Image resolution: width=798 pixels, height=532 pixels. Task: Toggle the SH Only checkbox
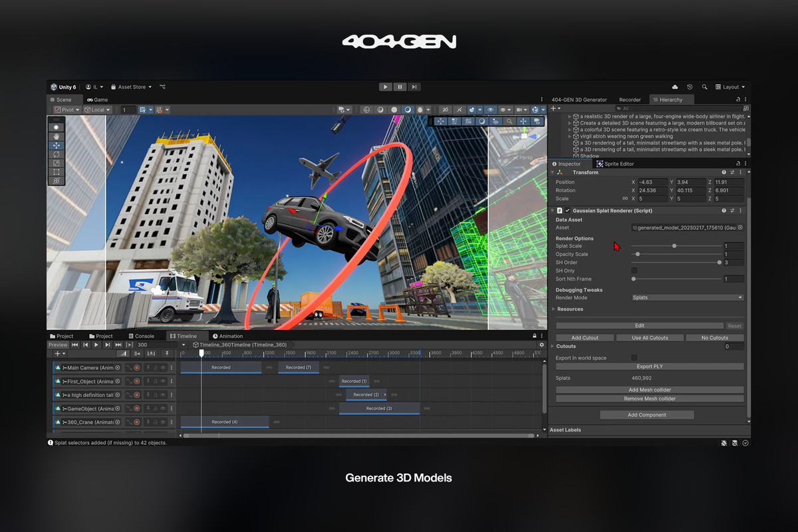click(x=634, y=271)
